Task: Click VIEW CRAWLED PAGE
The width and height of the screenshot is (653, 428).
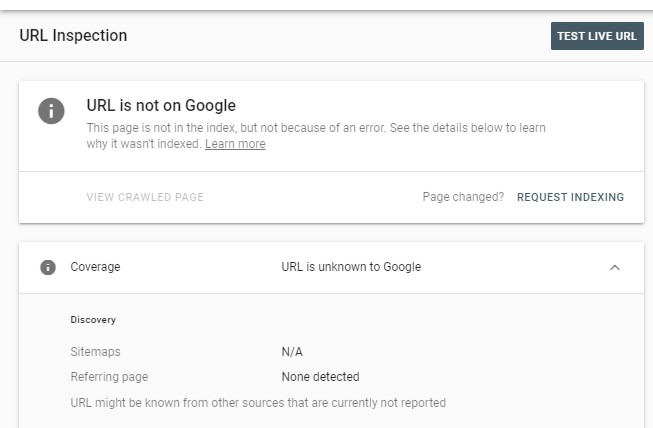Action: coord(145,197)
